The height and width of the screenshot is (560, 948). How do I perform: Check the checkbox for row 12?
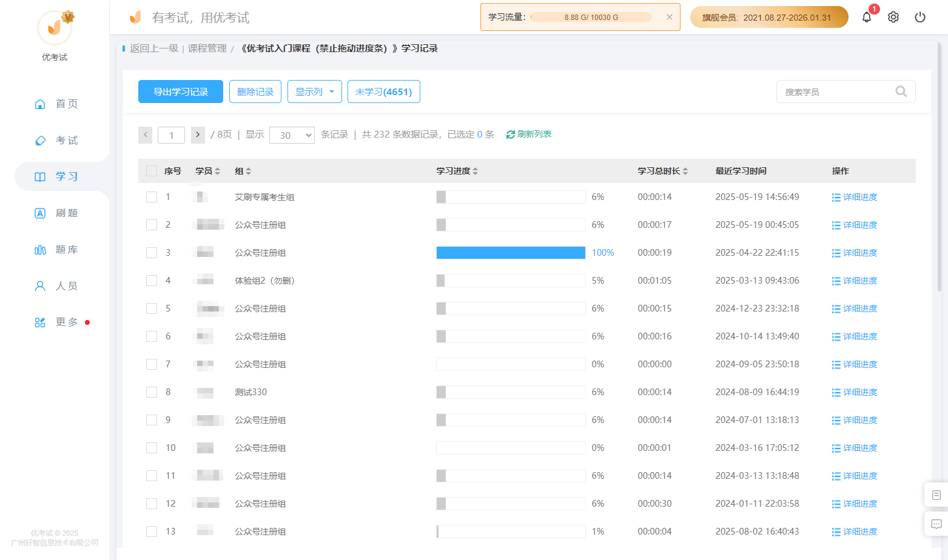tap(152, 504)
